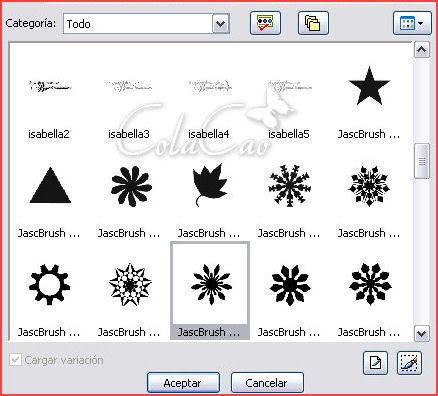Select the daisy flower brush thumbnail
The image size is (438, 396).
131,186
